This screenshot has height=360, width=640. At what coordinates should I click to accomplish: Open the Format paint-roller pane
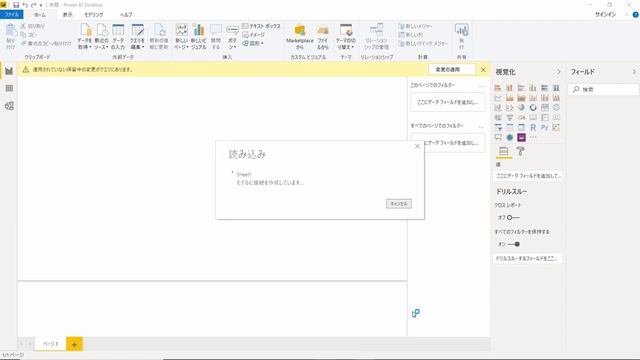click(x=520, y=151)
